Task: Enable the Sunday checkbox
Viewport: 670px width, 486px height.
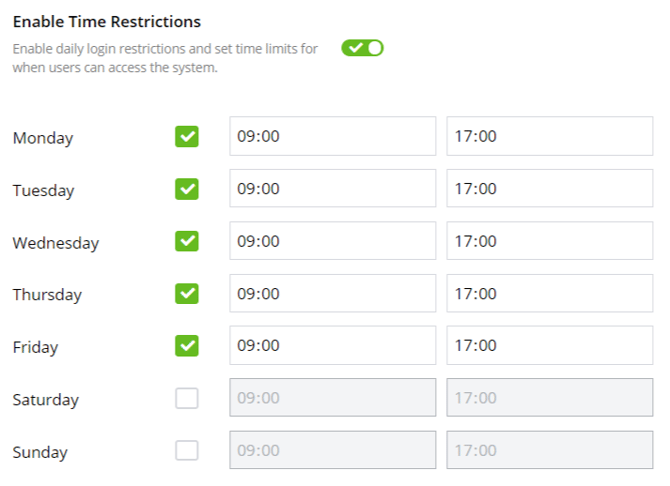Action: click(187, 450)
